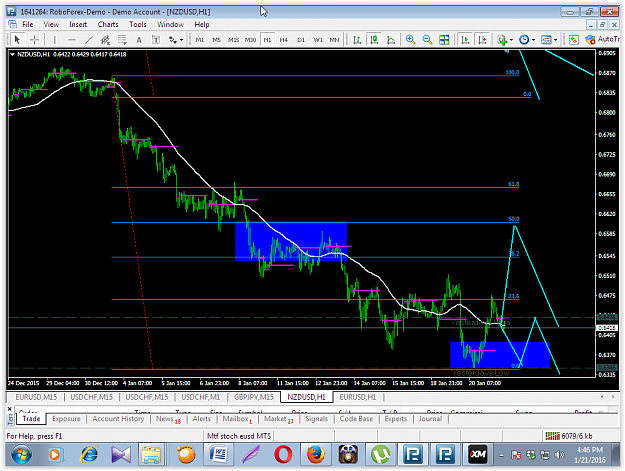Open the Help menu
This screenshot has width=625, height=471.
point(202,24)
